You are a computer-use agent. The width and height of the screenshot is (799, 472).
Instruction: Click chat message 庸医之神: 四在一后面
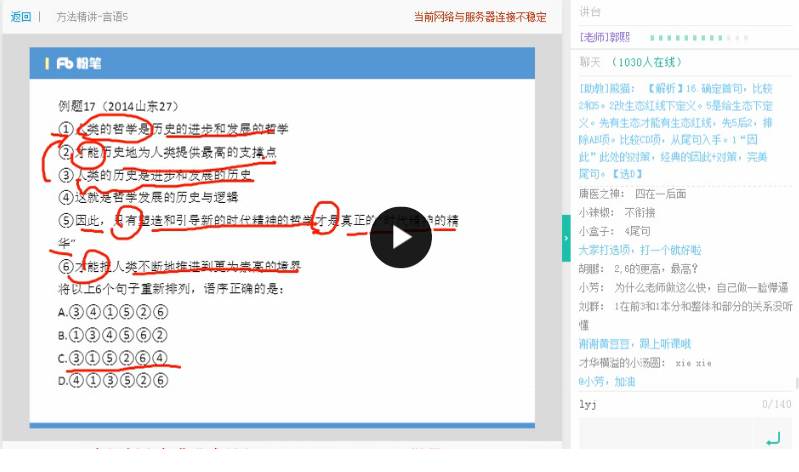tap(632, 194)
